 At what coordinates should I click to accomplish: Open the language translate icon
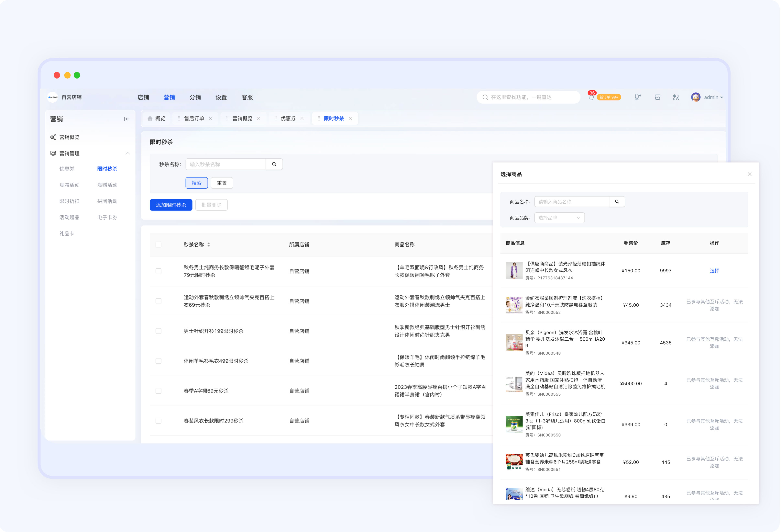coord(676,97)
